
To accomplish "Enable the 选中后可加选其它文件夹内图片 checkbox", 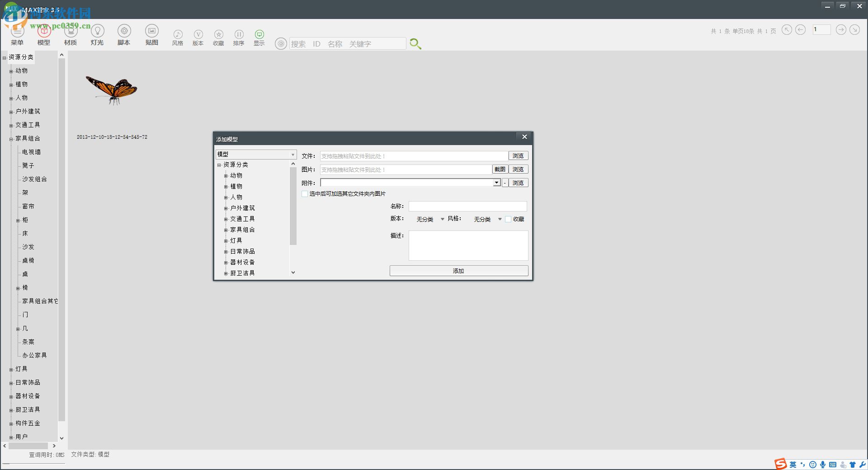I will tap(305, 194).
